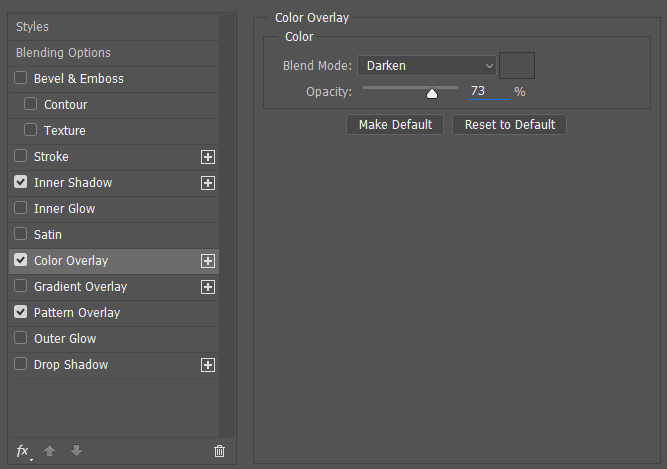Viewport: 667px width, 469px height.
Task: Turn on the Outer Glow checkbox
Action: point(20,338)
